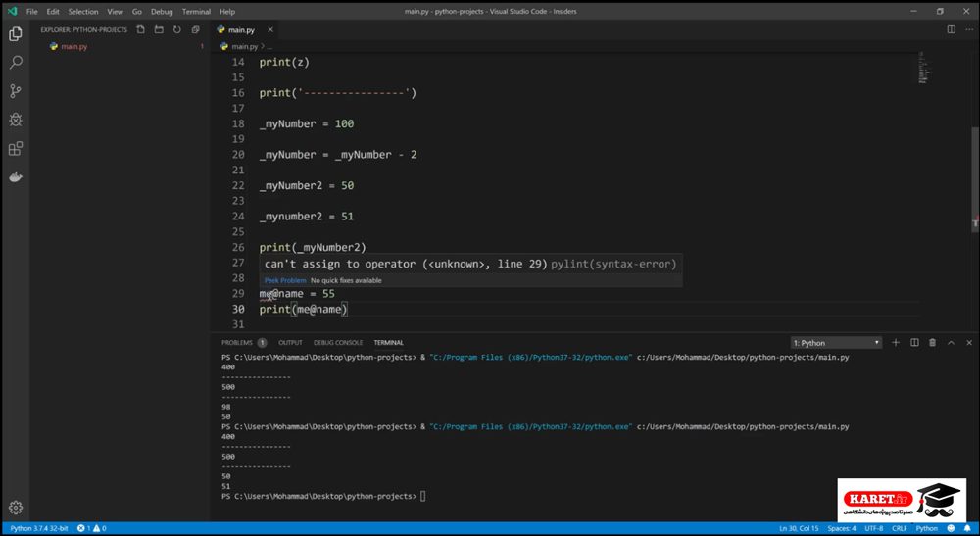Click New Folder icon in Explorer header

tap(159, 30)
